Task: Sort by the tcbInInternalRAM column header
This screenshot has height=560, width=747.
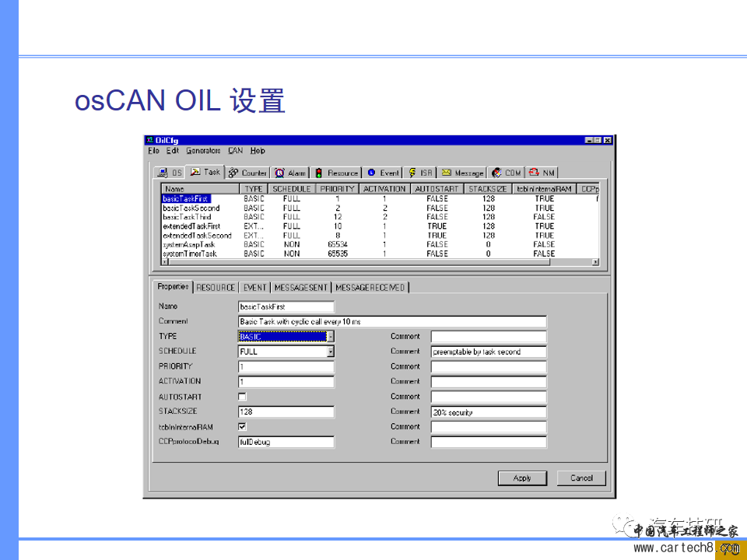Action: (x=544, y=189)
